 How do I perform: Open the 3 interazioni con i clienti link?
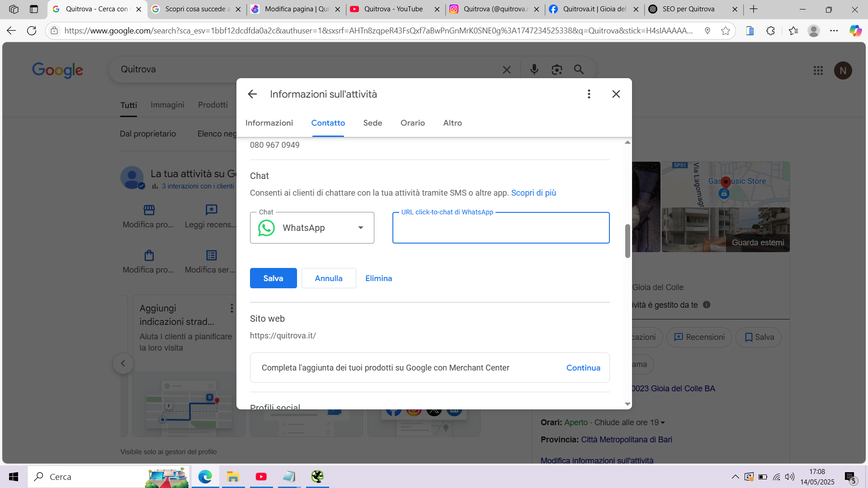point(198,186)
